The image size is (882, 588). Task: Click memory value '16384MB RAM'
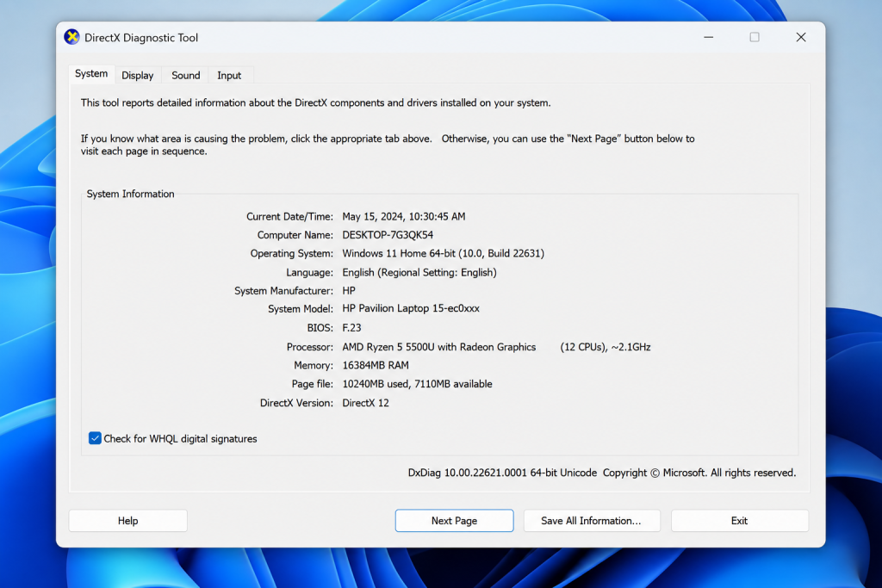tap(376, 365)
